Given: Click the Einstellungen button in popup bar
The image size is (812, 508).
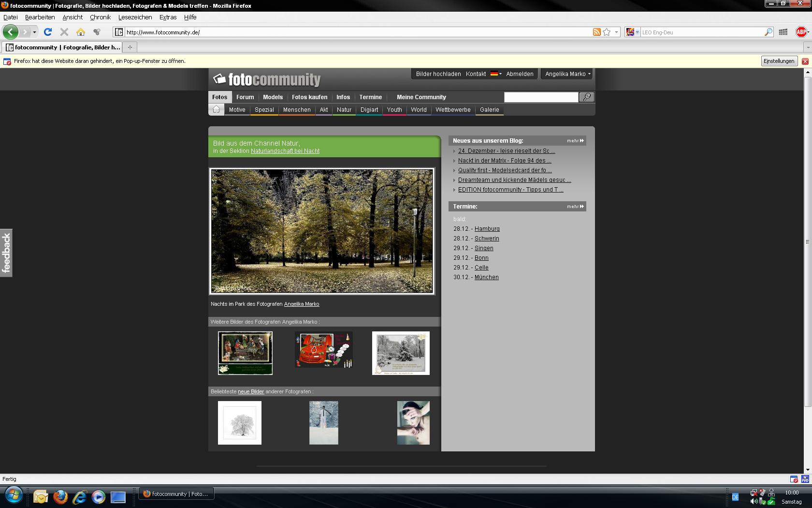Looking at the screenshot, I should point(779,61).
